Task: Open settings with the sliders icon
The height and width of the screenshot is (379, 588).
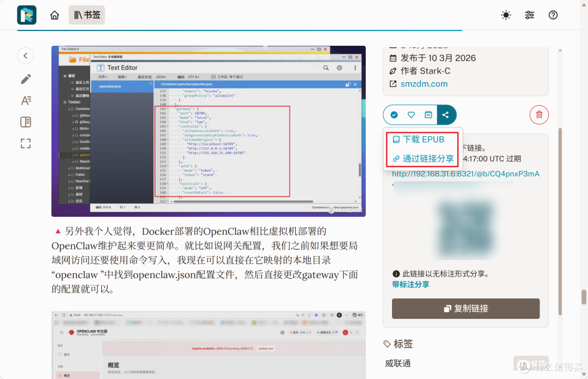Action: coord(530,15)
